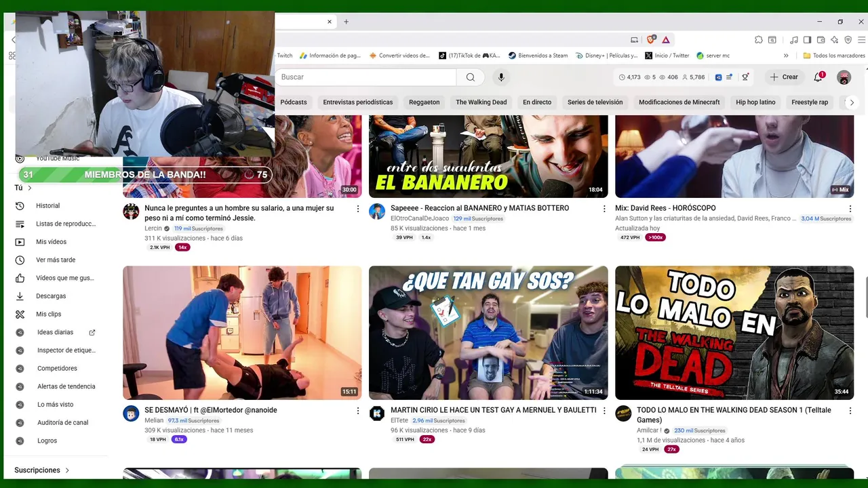The height and width of the screenshot is (488, 868).
Task: Open ¿QUE TAN GAY SOS? thumbnail
Action: [x=488, y=333]
